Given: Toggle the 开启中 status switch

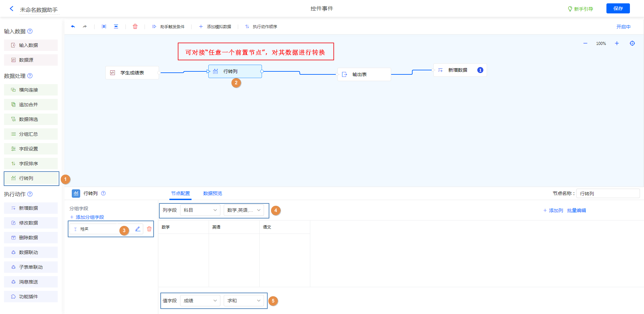Looking at the screenshot, I should (623, 27).
